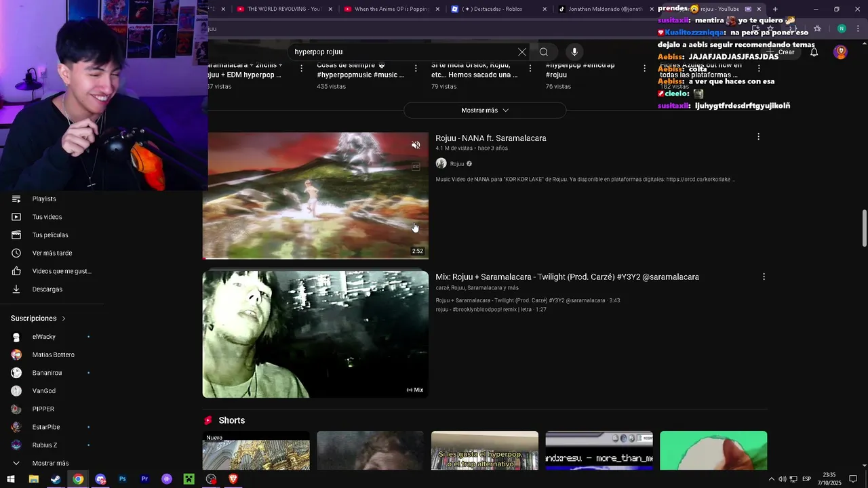Open options for 435 vistas hyperpopmusic short

click(x=416, y=68)
